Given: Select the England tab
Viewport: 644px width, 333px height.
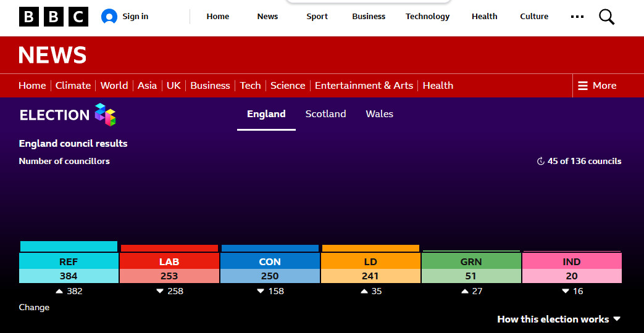Looking at the screenshot, I should 266,114.
